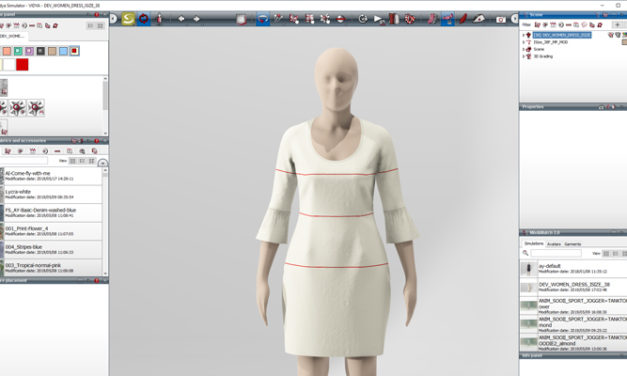Viewport: 627px width, 376px height.
Task: Open the camera snapshot tool
Action: (x=500, y=19)
